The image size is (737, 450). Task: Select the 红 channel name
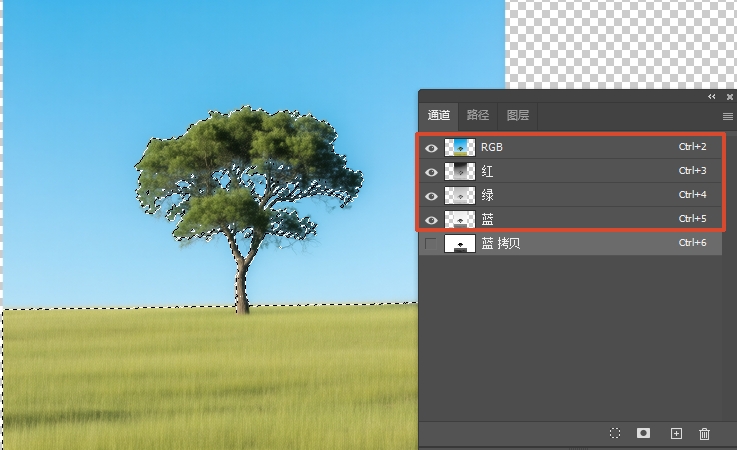point(488,171)
